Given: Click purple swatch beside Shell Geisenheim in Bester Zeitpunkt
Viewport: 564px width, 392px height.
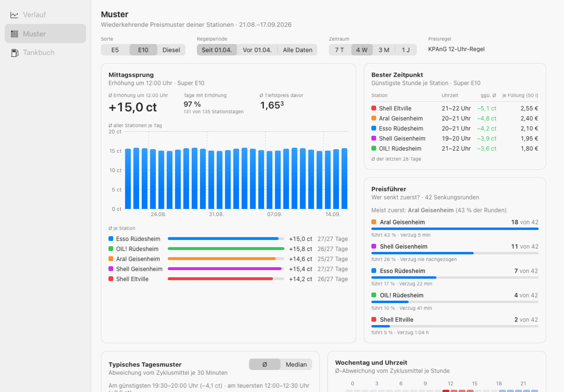Looking at the screenshot, I should pyautogui.click(x=374, y=138).
